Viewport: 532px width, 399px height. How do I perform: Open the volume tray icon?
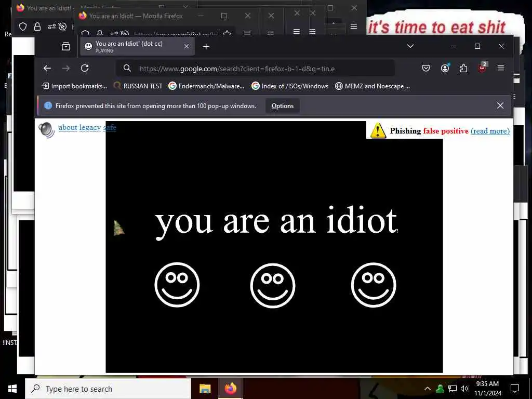pyautogui.click(x=464, y=389)
